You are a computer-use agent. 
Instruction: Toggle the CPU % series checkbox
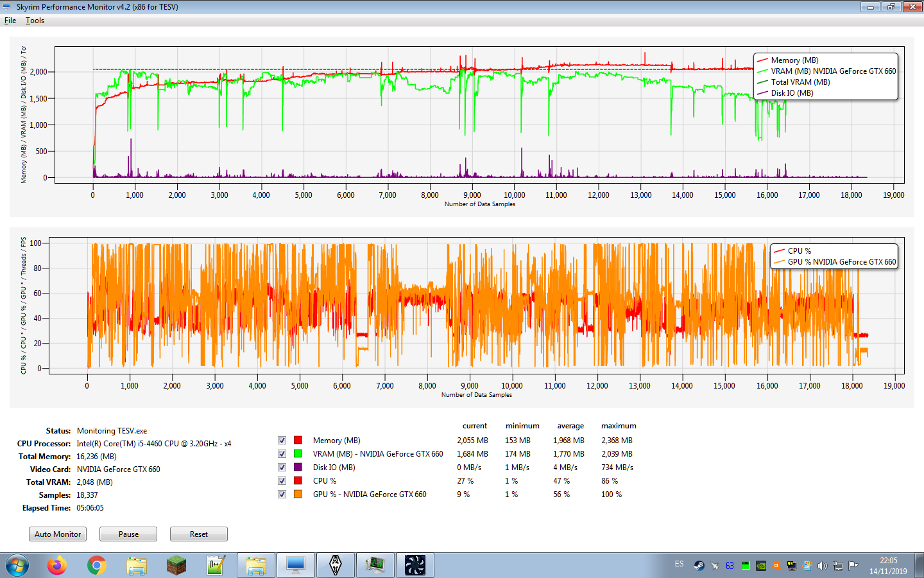(x=282, y=481)
